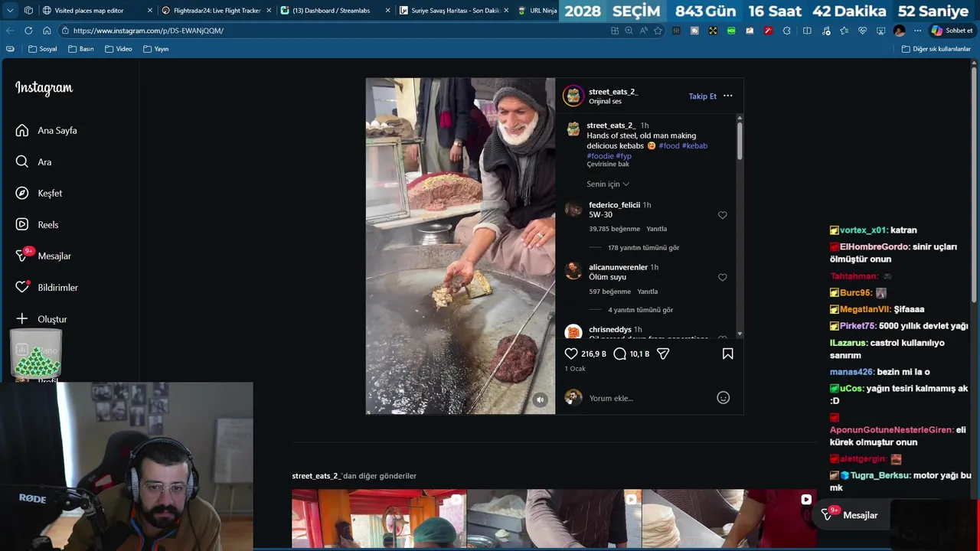Expand 4 yanıtın tümünü gör replies

pos(640,310)
